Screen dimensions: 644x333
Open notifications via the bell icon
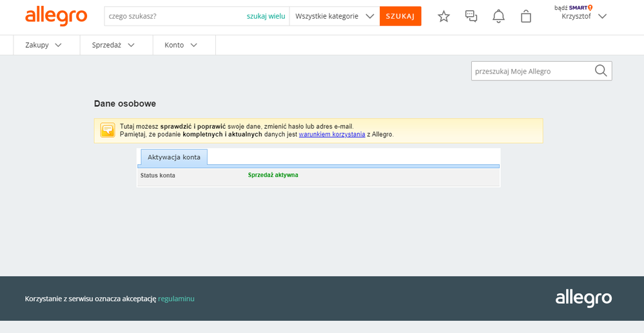click(498, 16)
